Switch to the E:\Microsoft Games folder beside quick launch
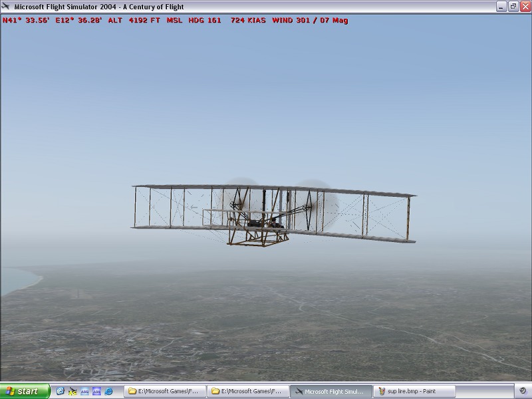This screenshot has width=532, height=399. tap(165, 391)
